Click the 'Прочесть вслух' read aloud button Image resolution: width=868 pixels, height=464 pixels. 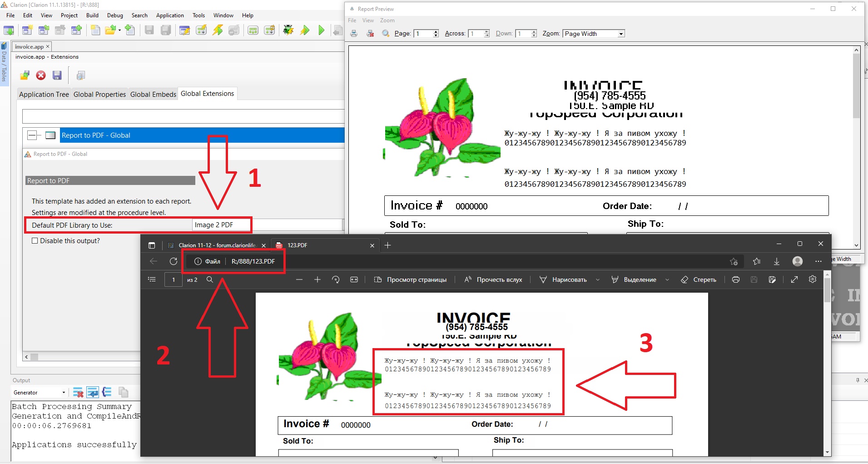493,279
